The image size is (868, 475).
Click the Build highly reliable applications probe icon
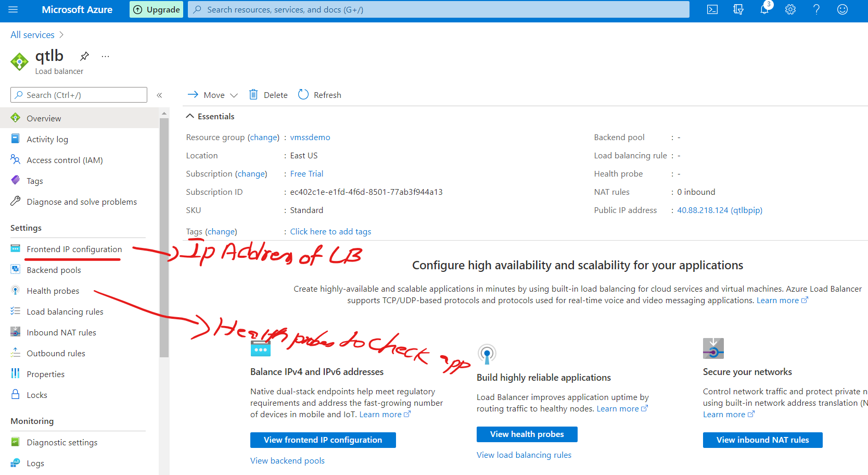[487, 354]
